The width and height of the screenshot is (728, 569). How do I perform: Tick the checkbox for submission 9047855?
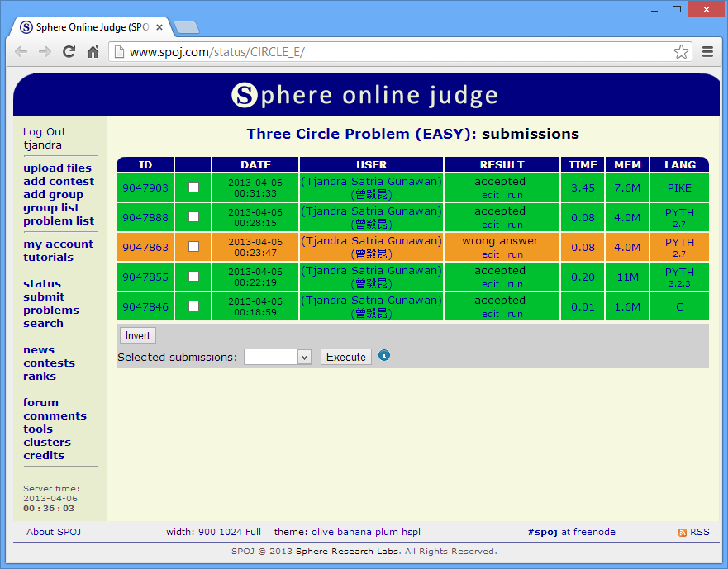point(193,276)
